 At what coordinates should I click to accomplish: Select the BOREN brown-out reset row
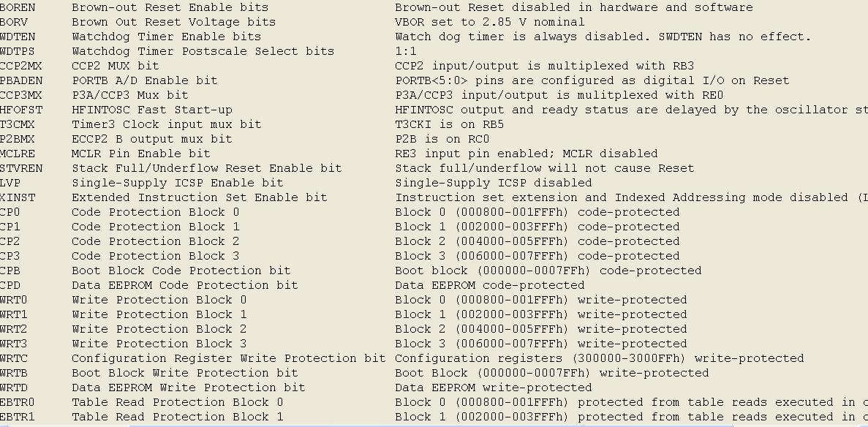tap(18, 7)
